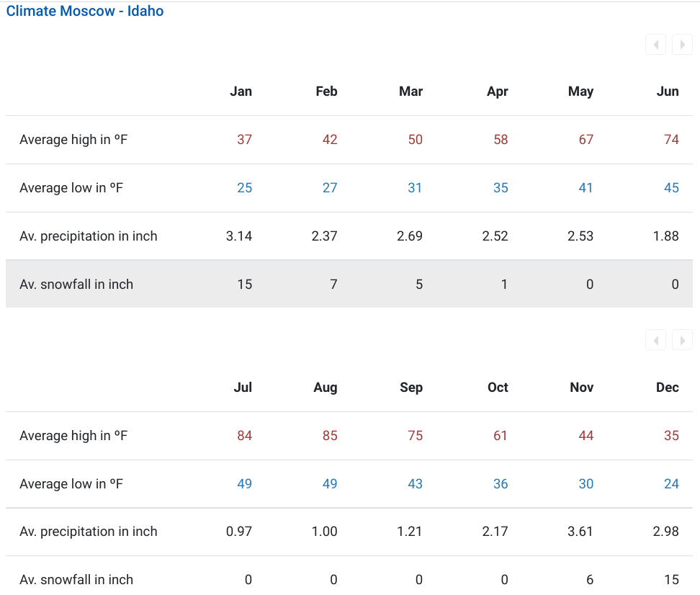Click the next arrow above the Jul–Dec table
Viewport: 700px width, 595px height.
coord(682,340)
